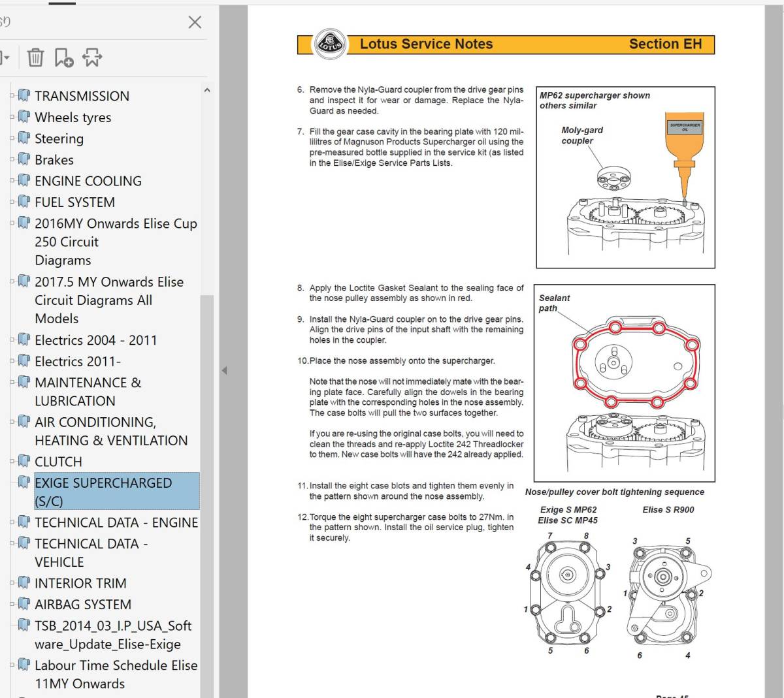
Task: Open the Wheels tyres bookmark
Action: point(73,118)
